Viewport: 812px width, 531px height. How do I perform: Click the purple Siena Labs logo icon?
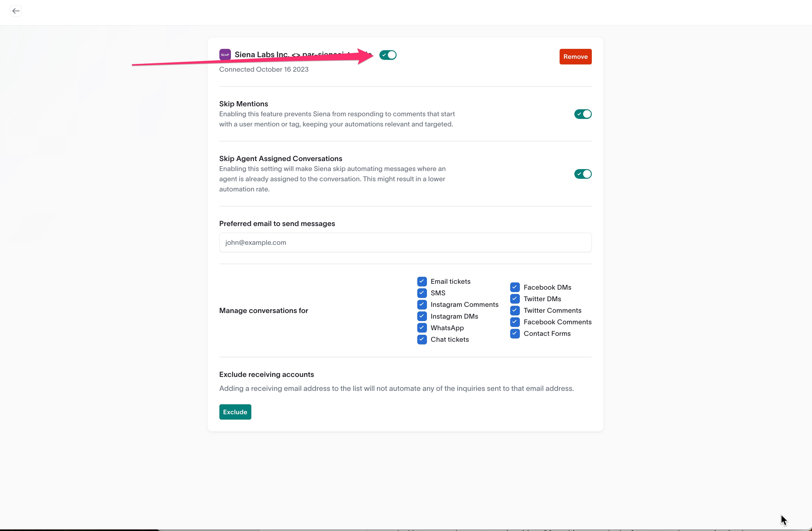[225, 54]
